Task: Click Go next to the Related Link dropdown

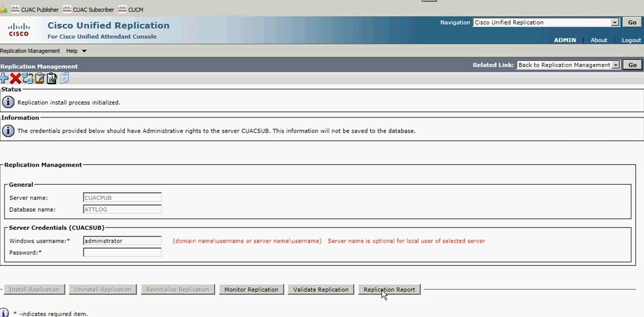Action: [x=632, y=65]
